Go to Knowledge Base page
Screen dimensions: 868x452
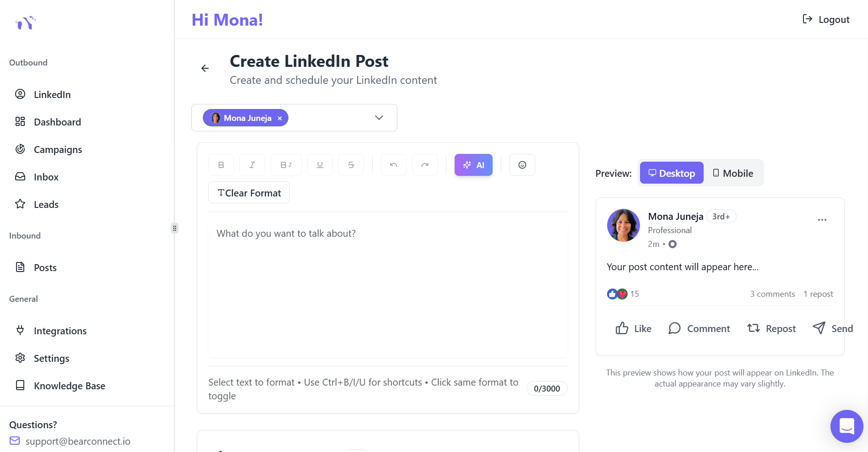point(69,386)
